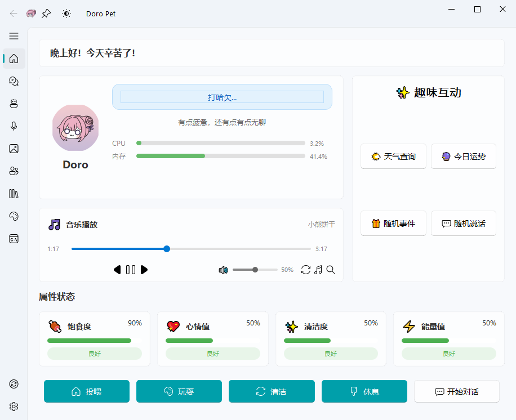
Task: Open the library books sidebar page
Action: pos(14,194)
